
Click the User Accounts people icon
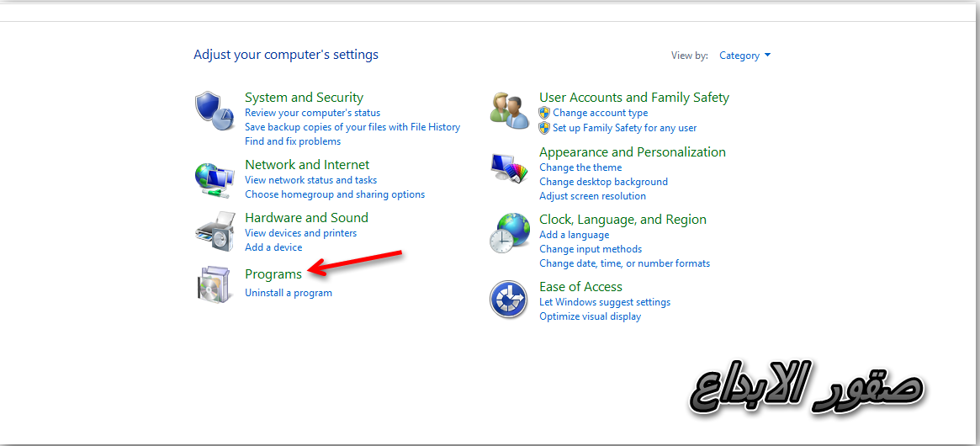coord(509,111)
